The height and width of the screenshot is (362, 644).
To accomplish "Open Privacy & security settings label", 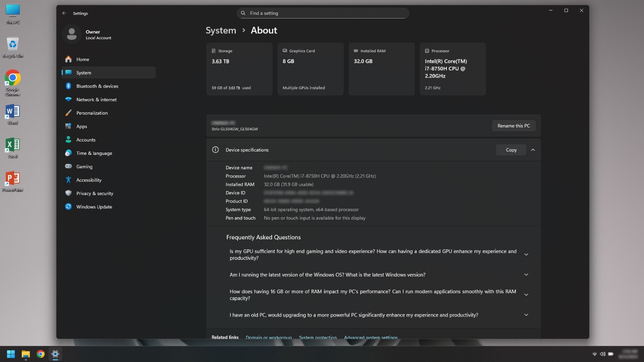I will pos(95,193).
